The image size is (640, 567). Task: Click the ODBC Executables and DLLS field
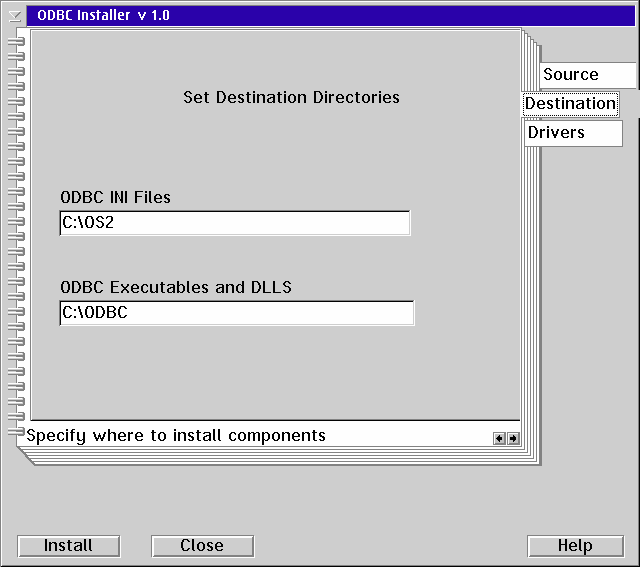pos(237,313)
